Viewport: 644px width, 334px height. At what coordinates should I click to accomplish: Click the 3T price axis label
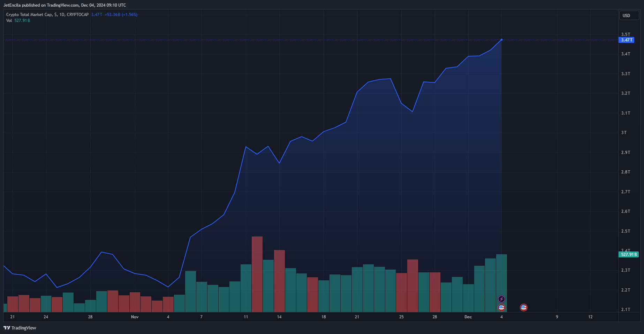point(624,133)
